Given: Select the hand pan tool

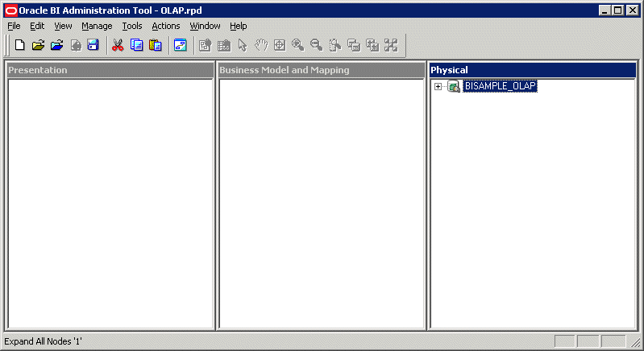Looking at the screenshot, I should [261, 45].
